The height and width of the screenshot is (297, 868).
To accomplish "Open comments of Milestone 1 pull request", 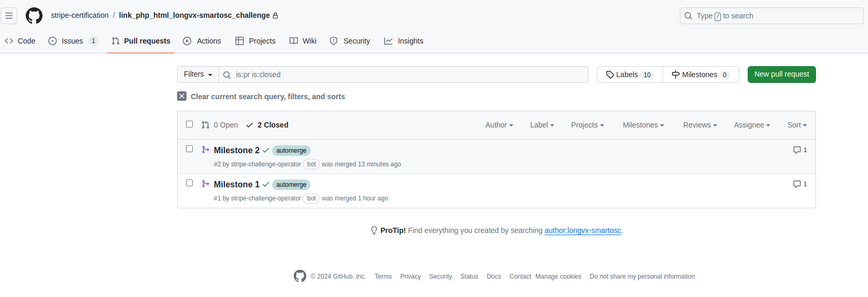I will [800, 184].
